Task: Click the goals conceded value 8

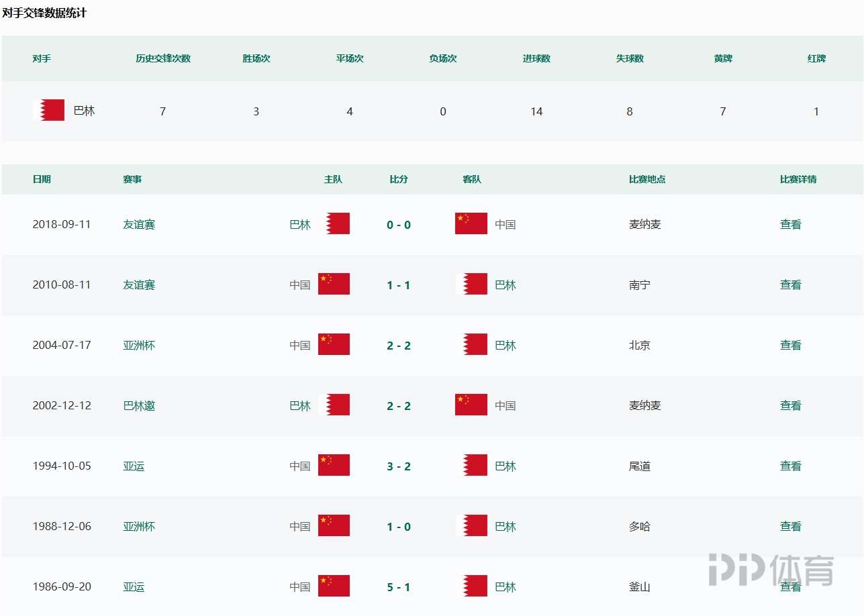Action: coord(630,111)
